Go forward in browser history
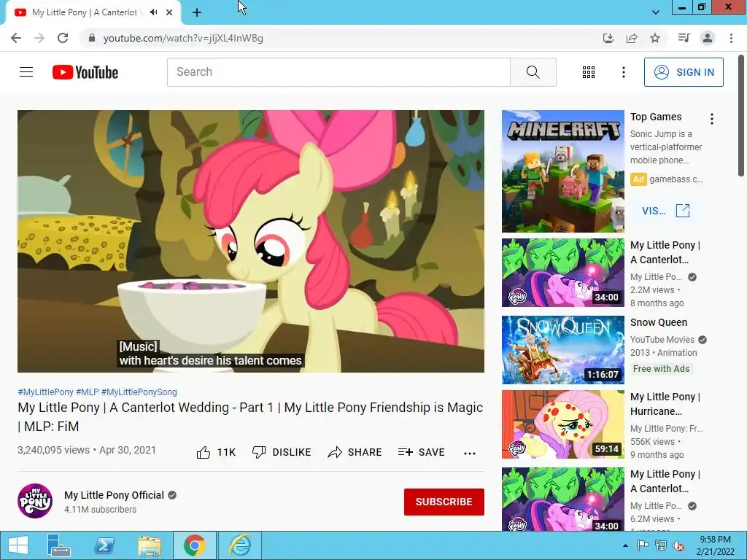The height and width of the screenshot is (560, 747). 39,38
